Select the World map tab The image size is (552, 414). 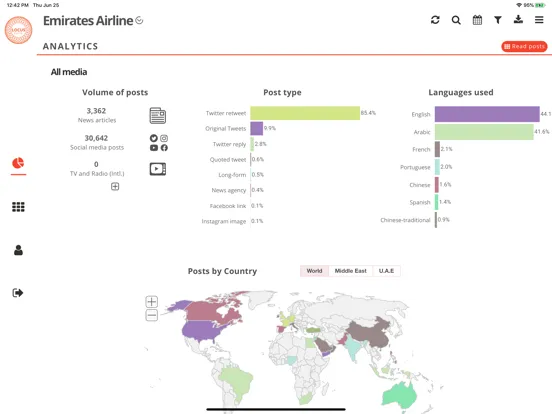click(314, 271)
